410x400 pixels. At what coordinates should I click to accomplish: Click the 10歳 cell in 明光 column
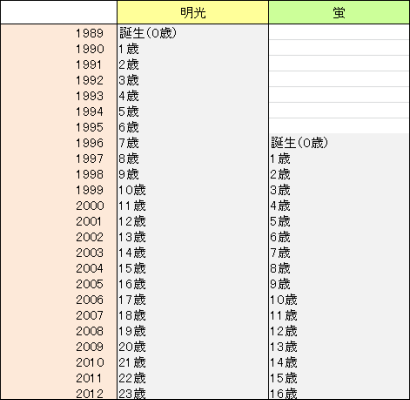coord(193,190)
